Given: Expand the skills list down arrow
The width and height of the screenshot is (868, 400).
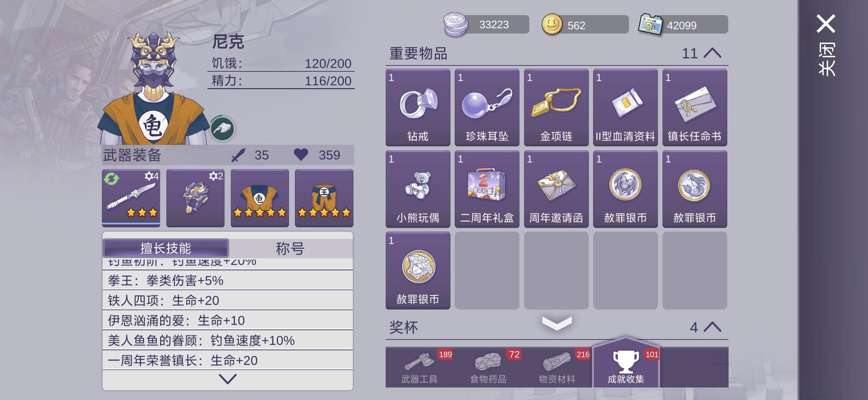Looking at the screenshot, I should point(228,379).
